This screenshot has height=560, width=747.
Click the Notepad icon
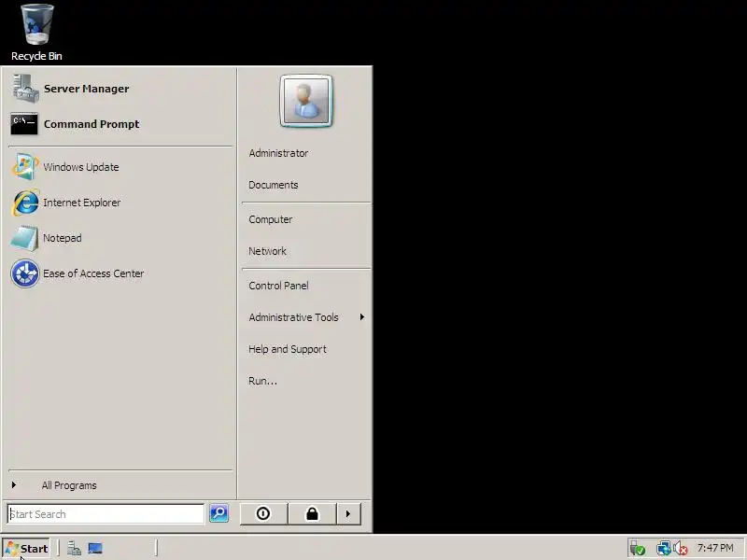(x=24, y=238)
